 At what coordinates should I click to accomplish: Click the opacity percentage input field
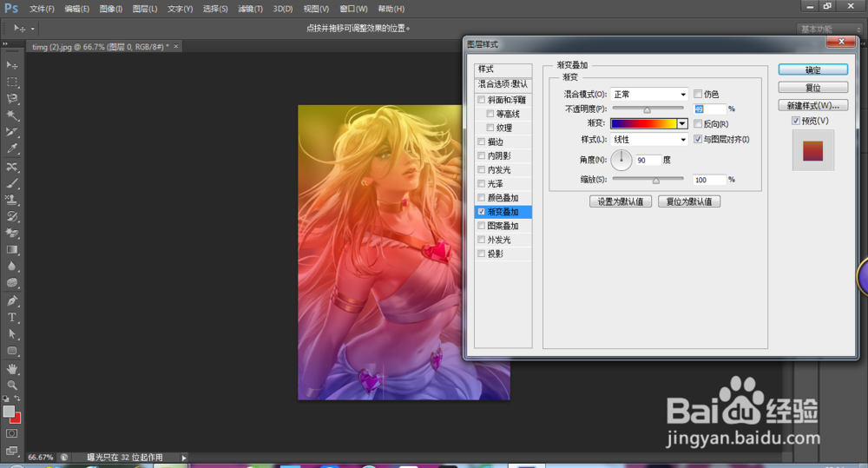(709, 109)
